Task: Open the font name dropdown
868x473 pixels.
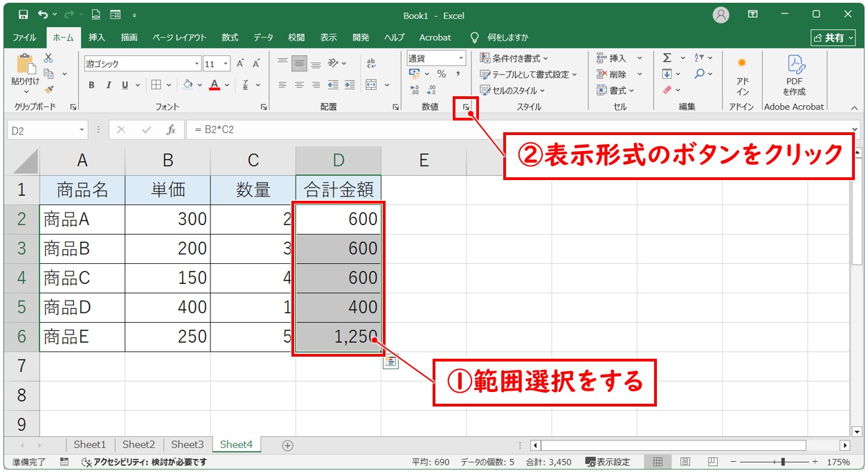Action: (196, 62)
